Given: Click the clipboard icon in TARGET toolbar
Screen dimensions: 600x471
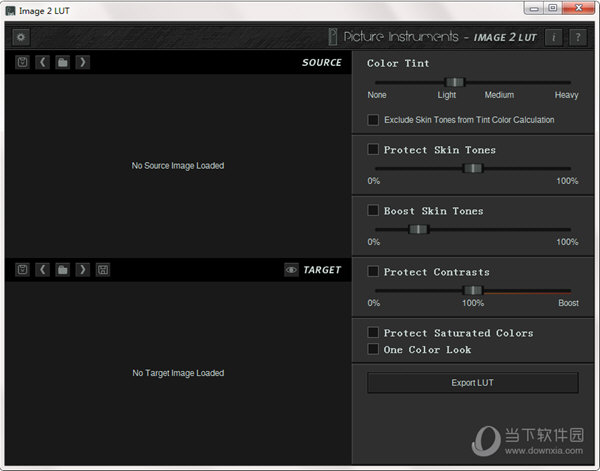Looking at the screenshot, I should pyautogui.click(x=23, y=270).
